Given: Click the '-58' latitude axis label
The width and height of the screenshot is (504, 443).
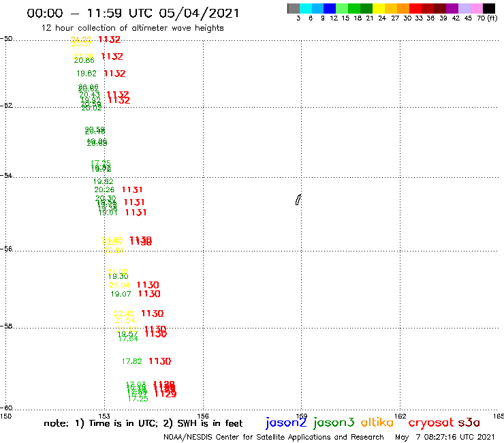Looking at the screenshot, I should point(6,326).
